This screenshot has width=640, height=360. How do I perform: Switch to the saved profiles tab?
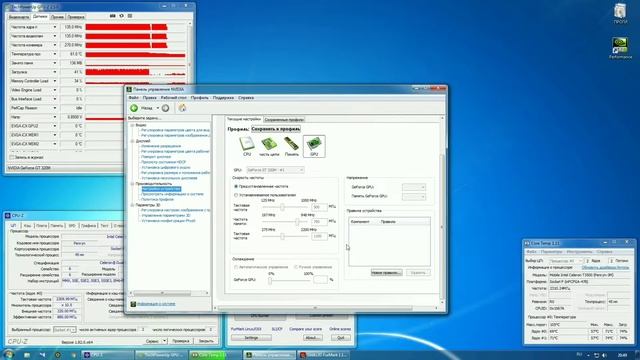tap(284, 120)
